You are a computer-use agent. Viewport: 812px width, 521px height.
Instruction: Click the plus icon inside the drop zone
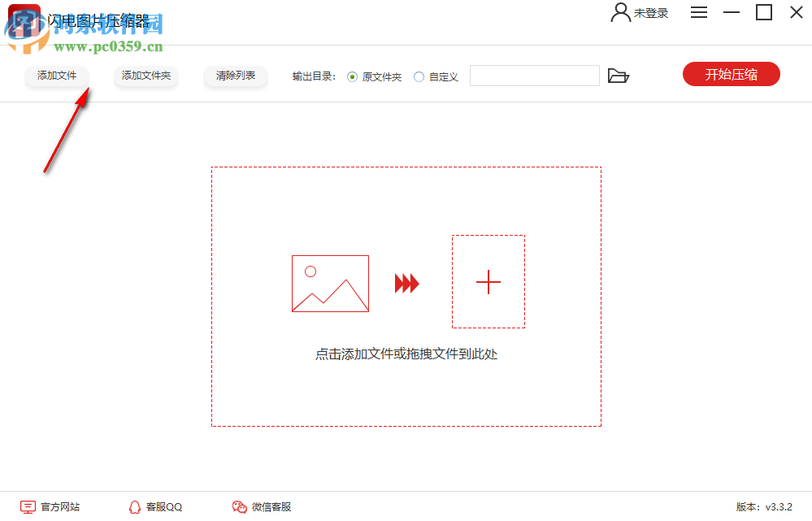tap(488, 282)
